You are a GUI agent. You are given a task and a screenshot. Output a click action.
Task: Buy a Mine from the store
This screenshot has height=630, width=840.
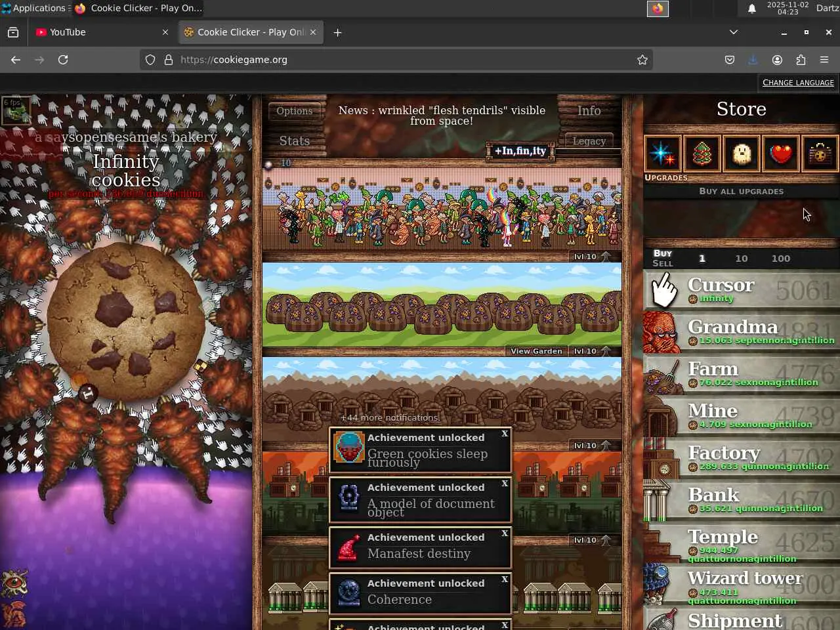[x=742, y=416]
